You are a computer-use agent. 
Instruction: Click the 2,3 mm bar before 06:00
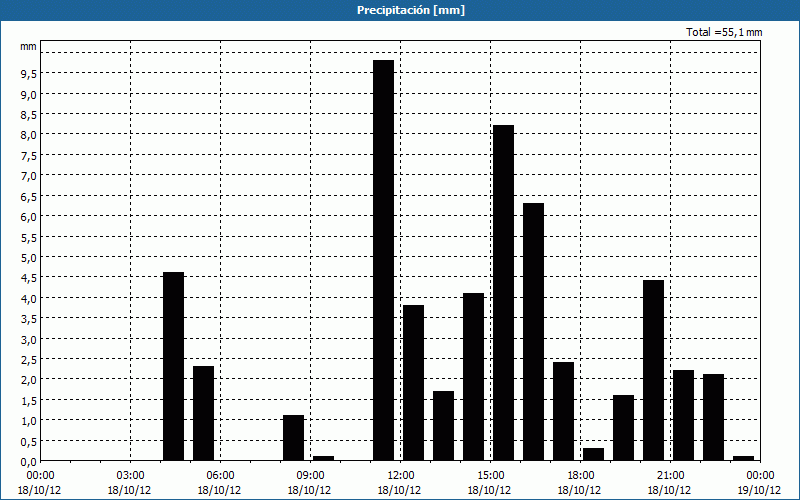[x=204, y=414]
